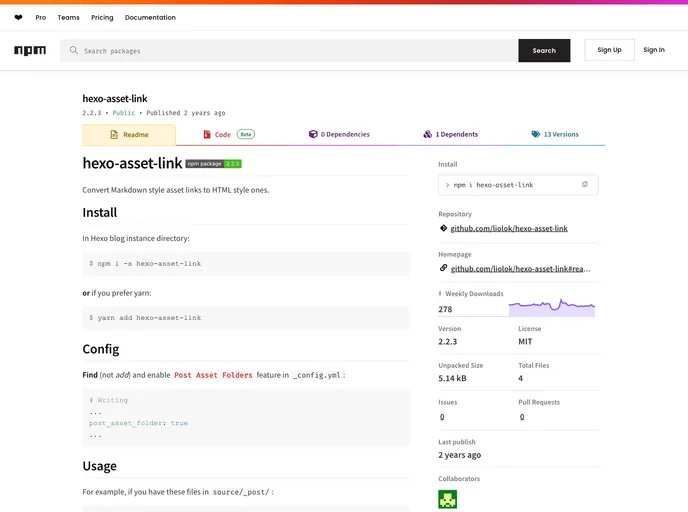Click the 'Public' label under package title
The width and height of the screenshot is (688, 512).
coord(124,113)
